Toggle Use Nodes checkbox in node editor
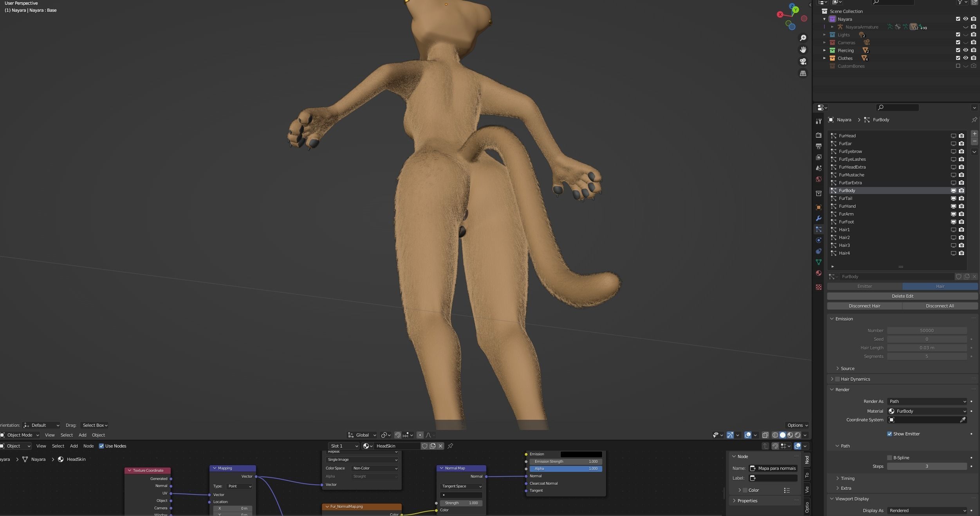 point(101,446)
